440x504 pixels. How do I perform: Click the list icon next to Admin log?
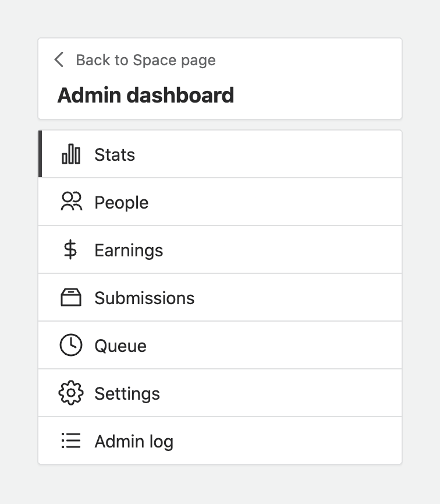coord(71,440)
